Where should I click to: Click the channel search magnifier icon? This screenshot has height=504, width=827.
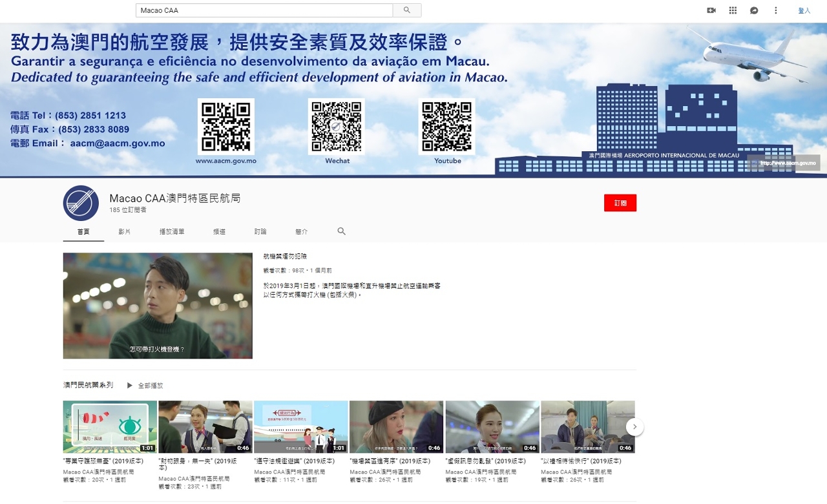coord(342,231)
